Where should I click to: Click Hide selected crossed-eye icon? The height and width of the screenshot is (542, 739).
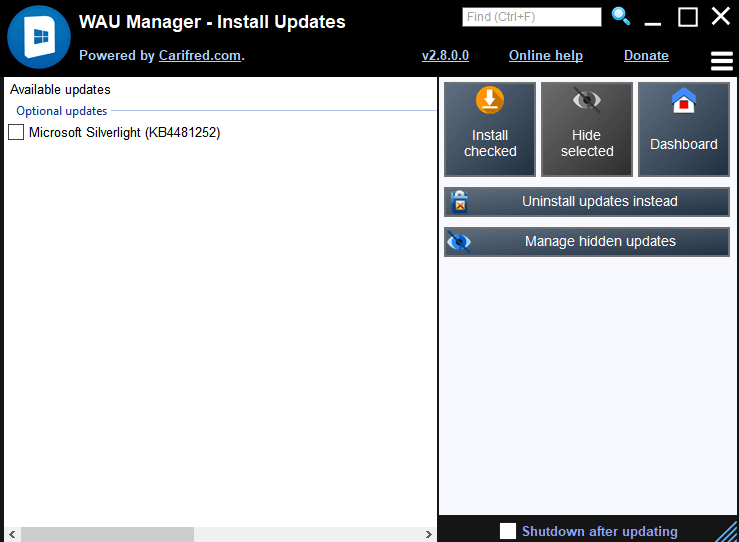click(x=586, y=101)
